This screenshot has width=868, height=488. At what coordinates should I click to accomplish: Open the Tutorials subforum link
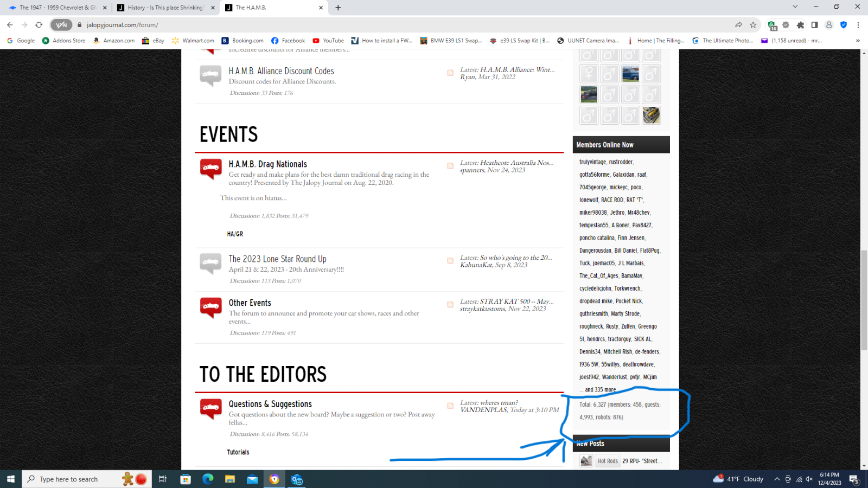click(238, 452)
